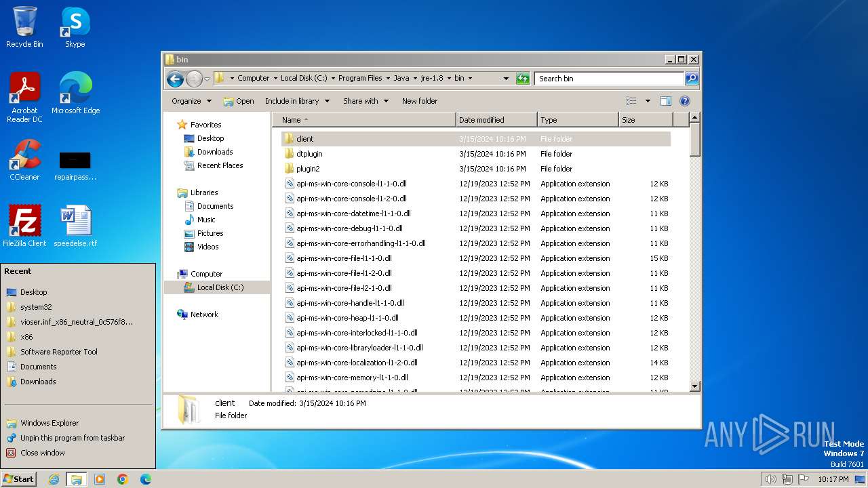Click the volume speaker tray icon
Screen dimensions: 868x488
(770, 479)
